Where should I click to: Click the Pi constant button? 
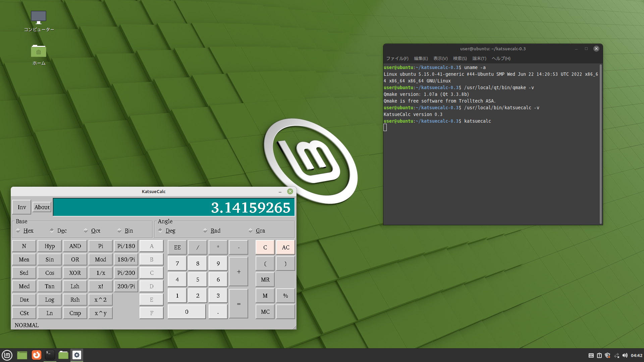pyautogui.click(x=101, y=246)
